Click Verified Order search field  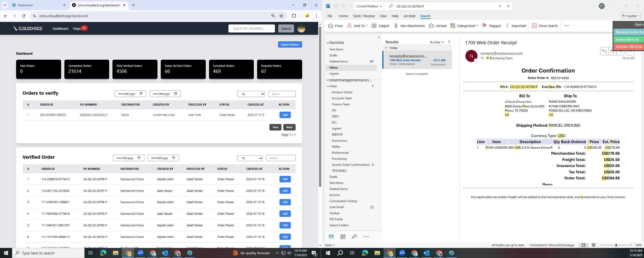(x=281, y=158)
